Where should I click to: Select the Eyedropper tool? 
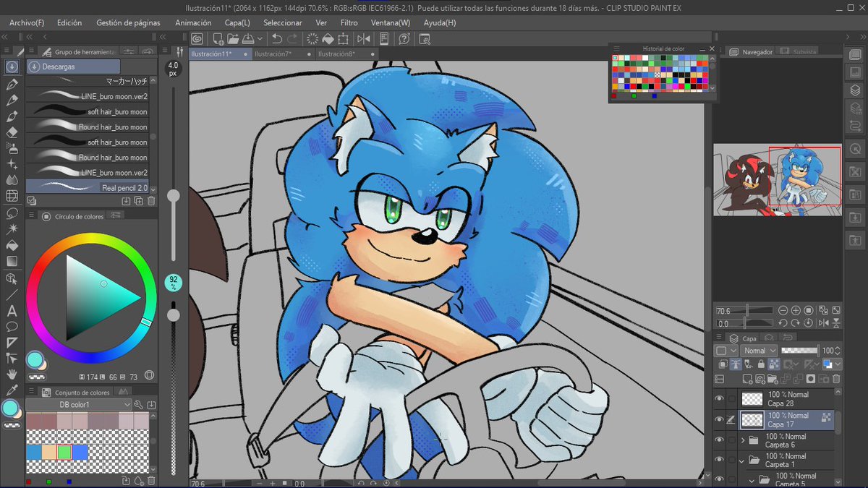[x=12, y=390]
